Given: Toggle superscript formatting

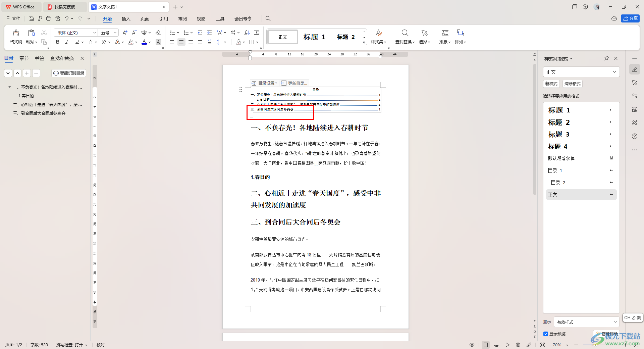Looking at the screenshot, I should pyautogui.click(x=104, y=42).
